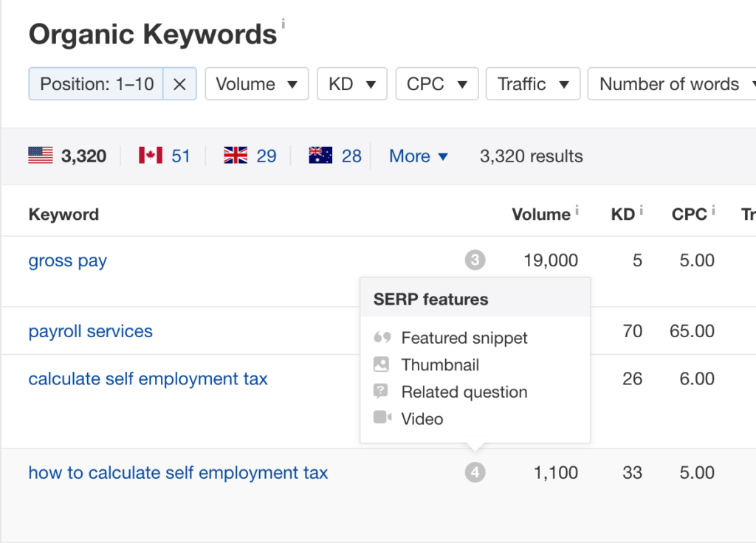Viewport: 756px width, 543px height.
Task: Select the United States flag tab
Action: 41,156
